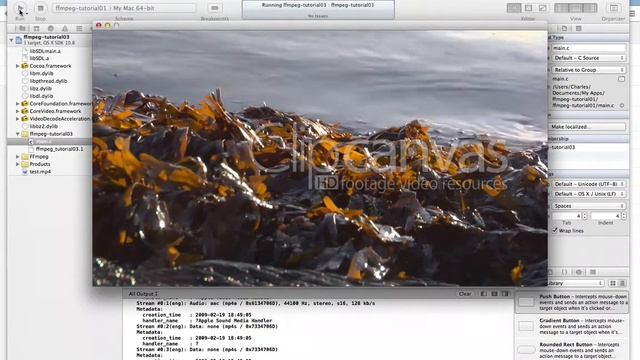Toggle the utilities pane in View segment
Image resolution: width=640 pixels, height=360 pixels.
(590, 8)
